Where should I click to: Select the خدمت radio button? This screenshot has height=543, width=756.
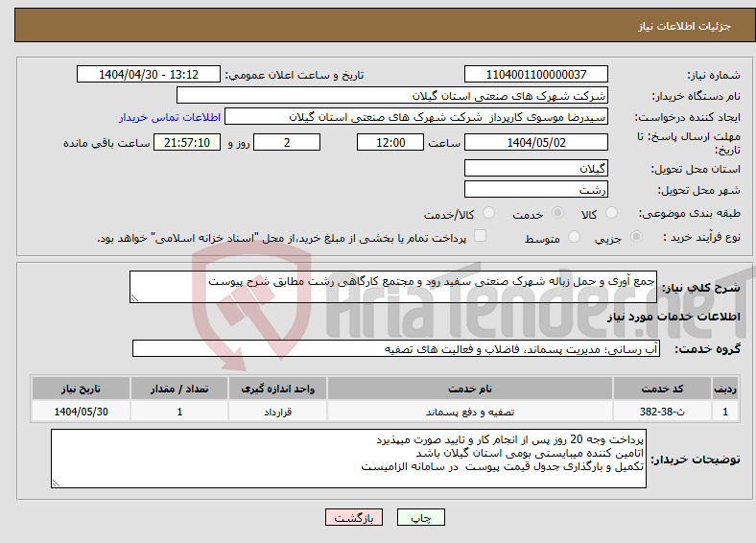[557, 213]
